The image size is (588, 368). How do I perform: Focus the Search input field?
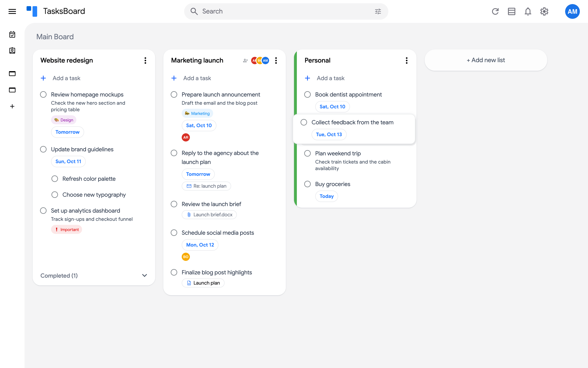tap(286, 11)
